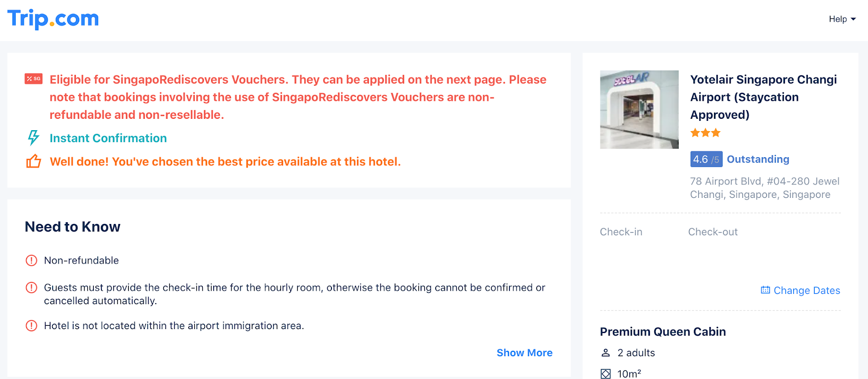Expand Need to Know with Show More
Screen dimensions: 868x379
click(524, 353)
